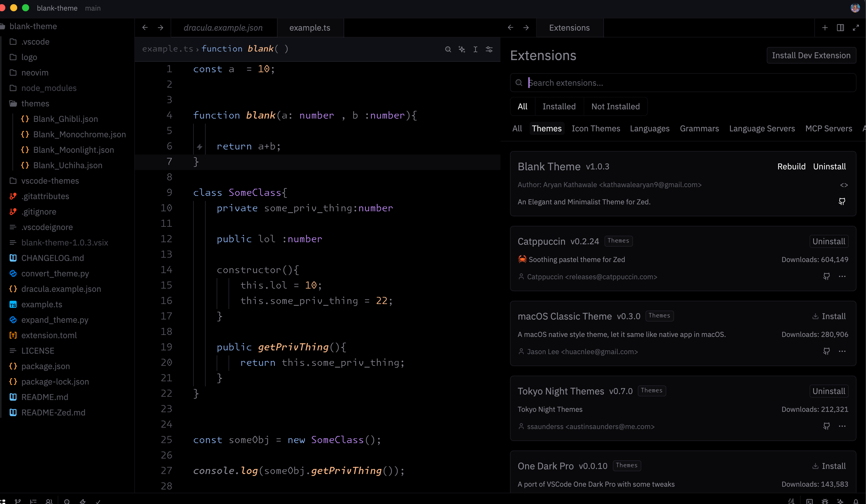Image resolution: width=866 pixels, height=504 pixels.
Task: Select the All install-status filter
Action: [x=522, y=106]
